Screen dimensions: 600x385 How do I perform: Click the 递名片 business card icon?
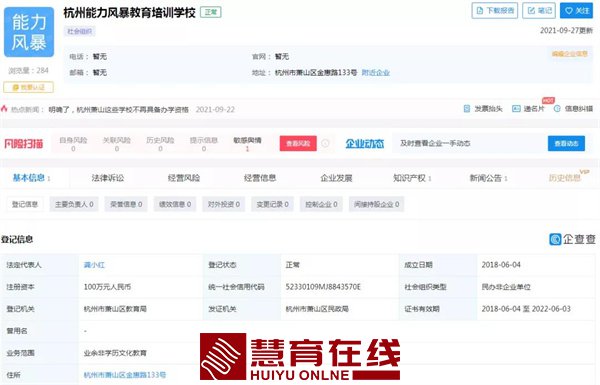click(x=516, y=109)
